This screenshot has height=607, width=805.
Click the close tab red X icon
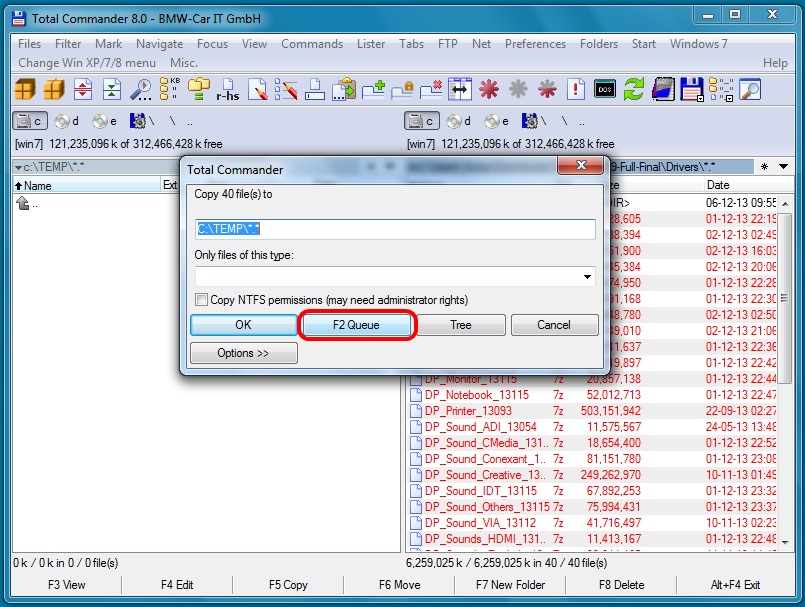(431, 89)
